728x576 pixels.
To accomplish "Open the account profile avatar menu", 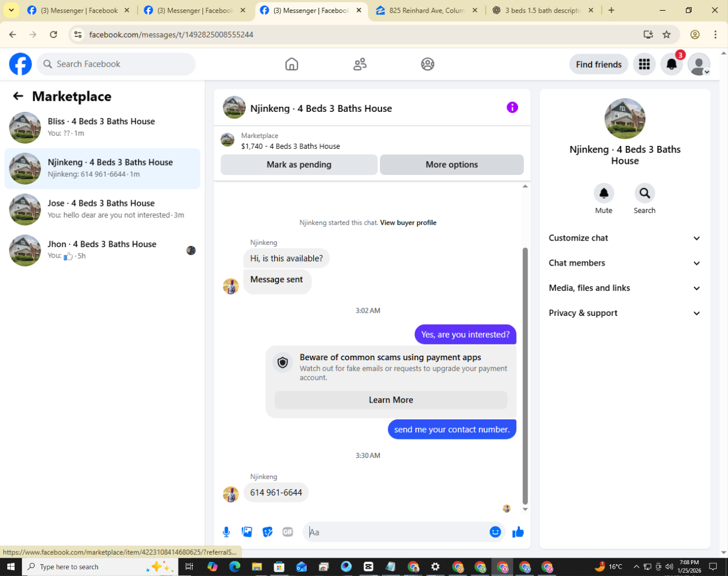I will click(x=699, y=64).
